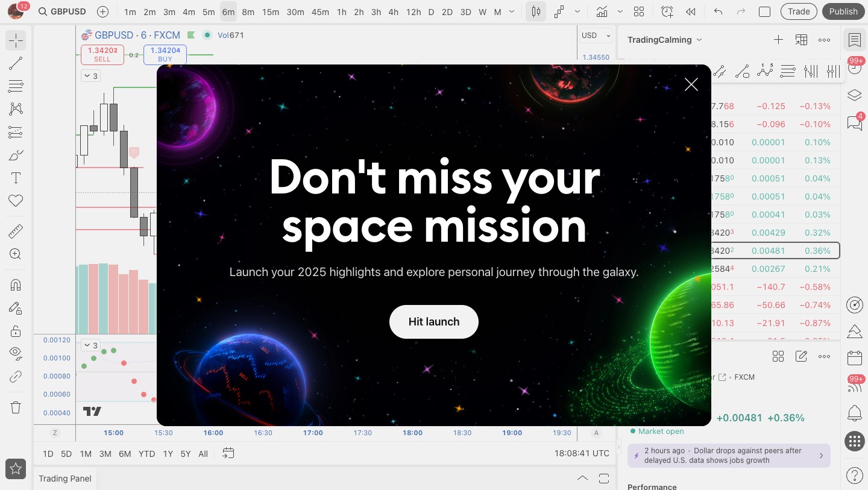Activate the Zoom in tool
Image resolution: width=868 pixels, height=490 pixels.
(x=16, y=254)
